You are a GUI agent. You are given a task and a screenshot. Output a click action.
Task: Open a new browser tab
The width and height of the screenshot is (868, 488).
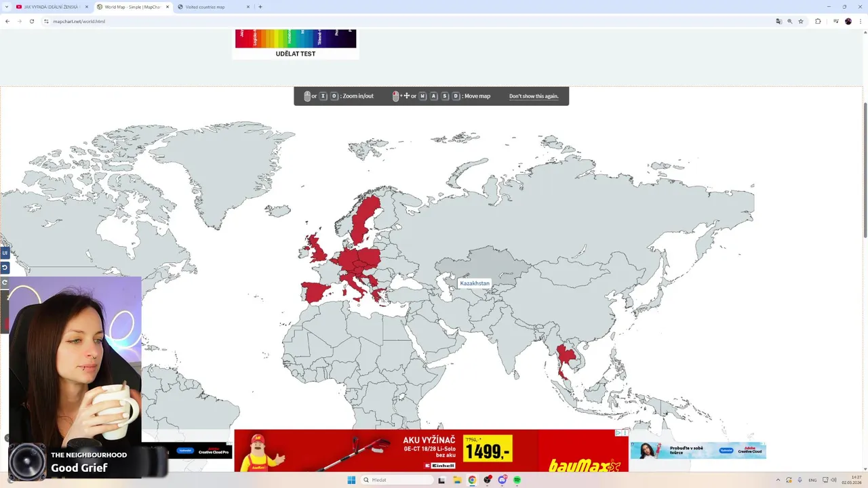pos(260,7)
